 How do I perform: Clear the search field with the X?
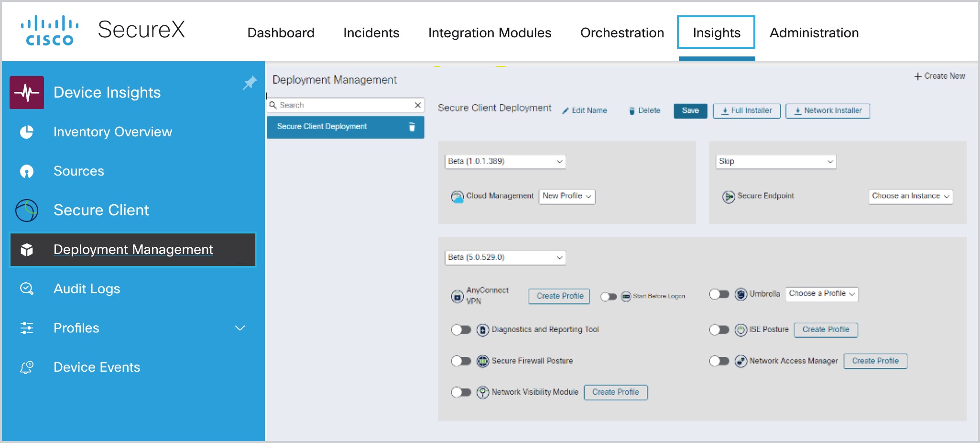[418, 104]
